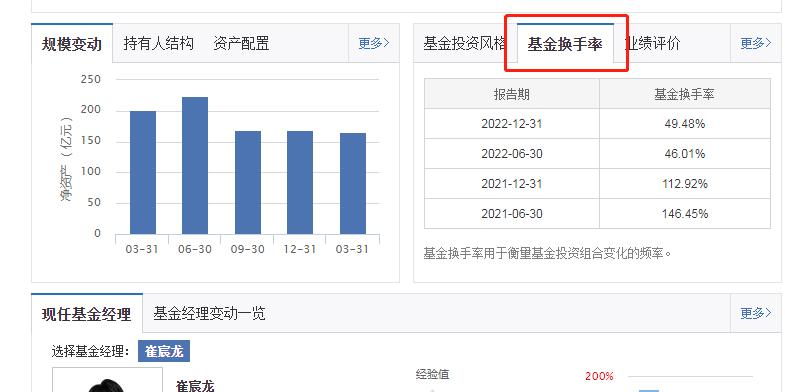Image resolution: width=785 pixels, height=392 pixels.
Task: Switch to the 基金投资风格 tab
Action: [x=464, y=44]
